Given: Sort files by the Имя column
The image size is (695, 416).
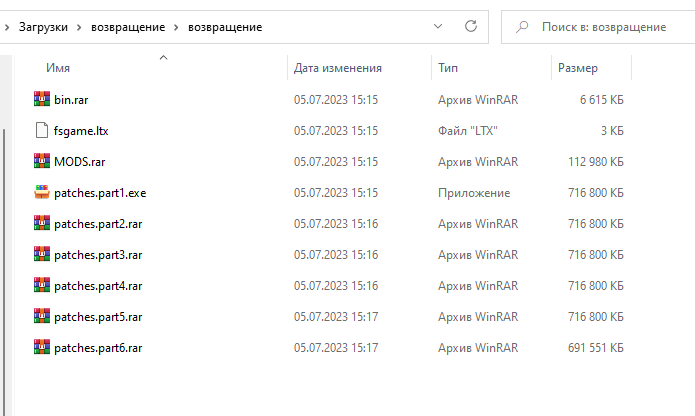Looking at the screenshot, I should coord(58,68).
